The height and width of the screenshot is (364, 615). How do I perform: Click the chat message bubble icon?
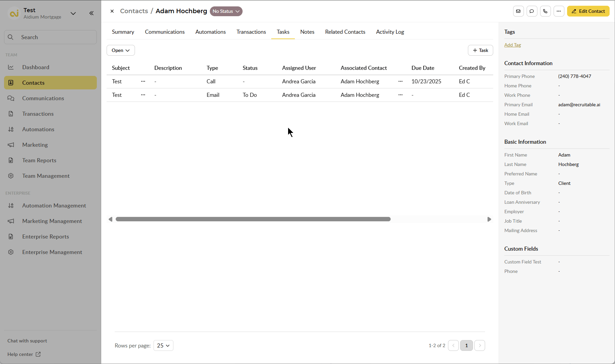(532, 11)
